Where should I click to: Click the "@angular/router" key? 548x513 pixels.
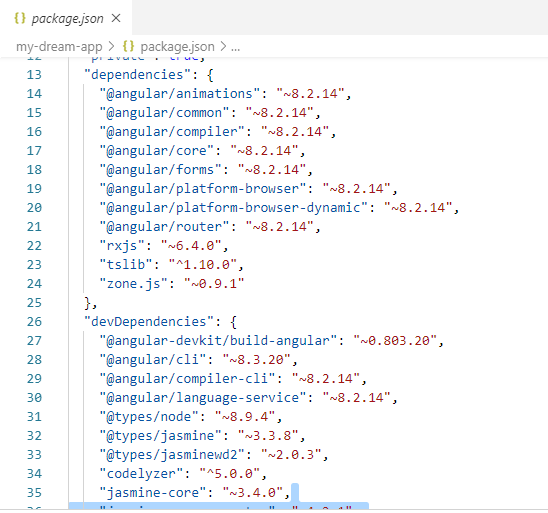point(164,226)
